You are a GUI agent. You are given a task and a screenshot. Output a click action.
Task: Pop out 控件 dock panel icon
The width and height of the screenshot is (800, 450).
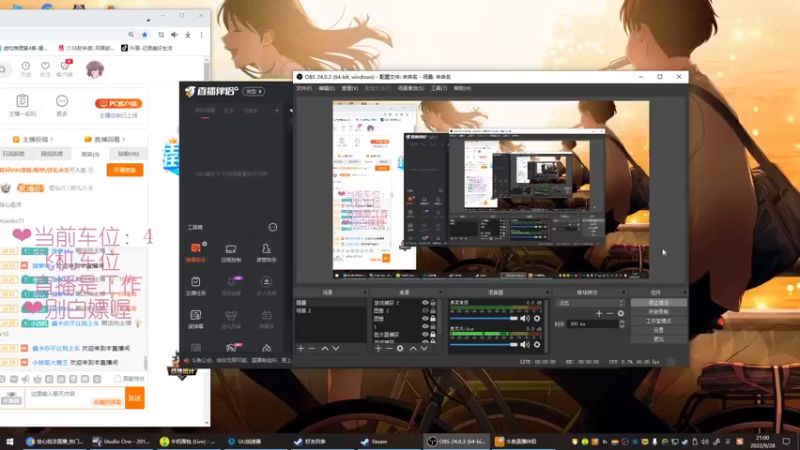pyautogui.click(x=684, y=293)
